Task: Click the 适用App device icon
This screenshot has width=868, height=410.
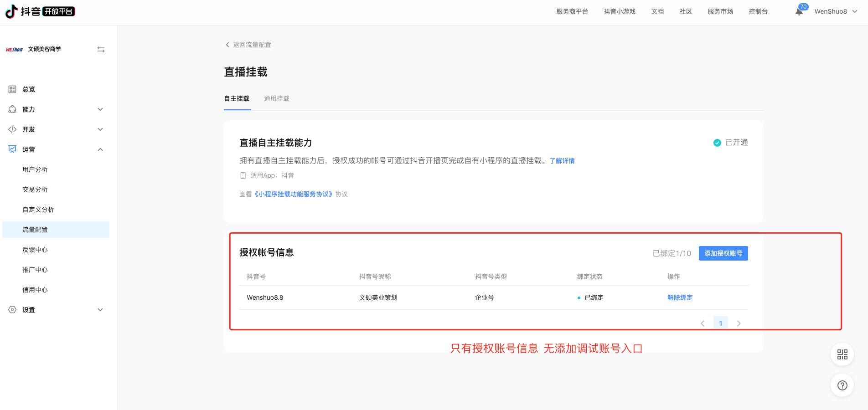Action: coord(243,175)
